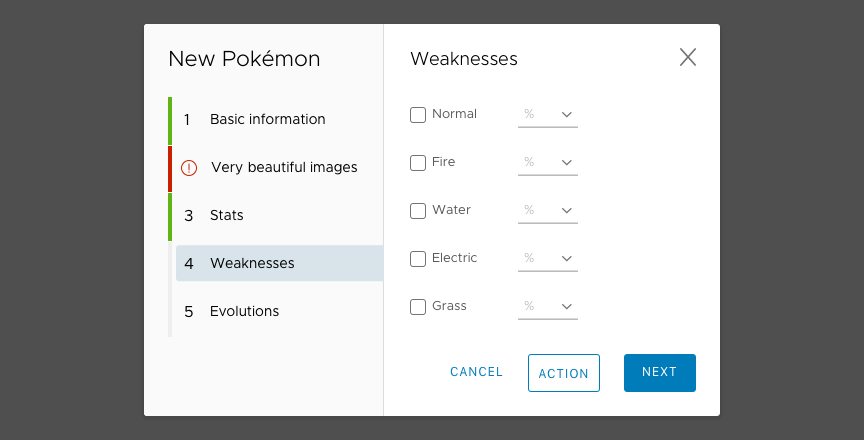Open the Grass percentage dropdown
Viewport: 864px width, 440px height.
[548, 307]
